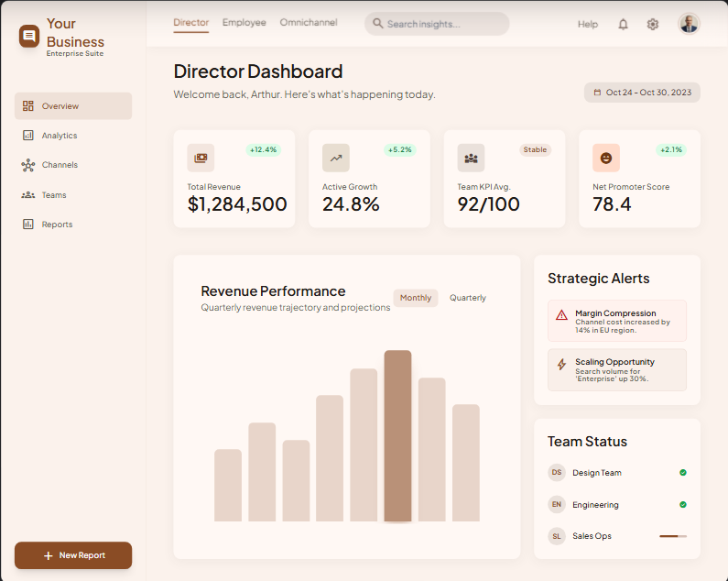Click the DS Design Team badge
Screen dimensions: 728x581
pyautogui.click(x=557, y=472)
